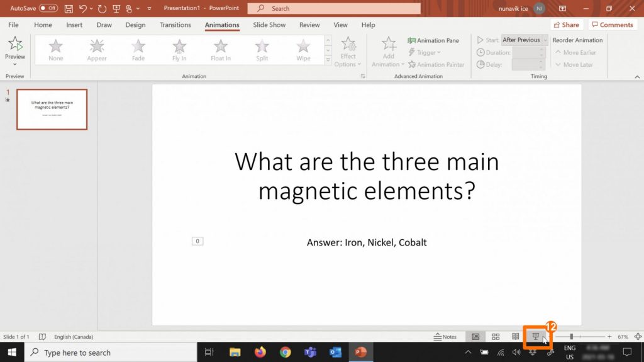
Task: Switch to Slide Sorter view
Action: tap(496, 337)
